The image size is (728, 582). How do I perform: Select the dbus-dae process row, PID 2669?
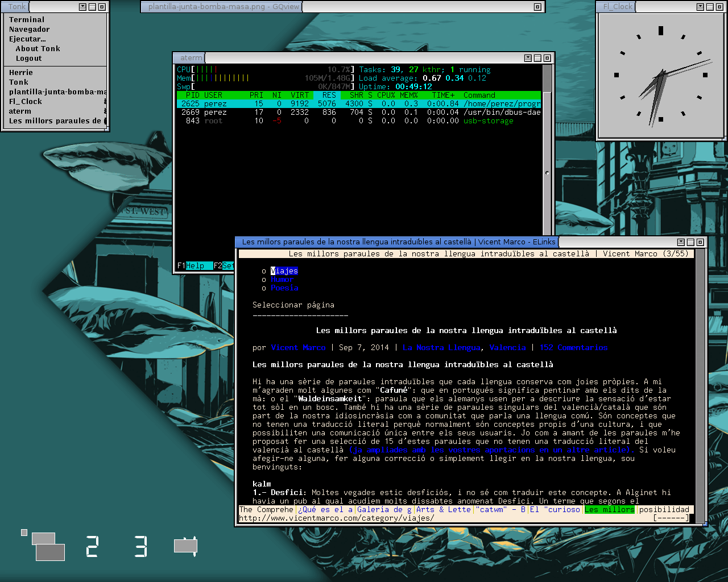click(x=359, y=113)
